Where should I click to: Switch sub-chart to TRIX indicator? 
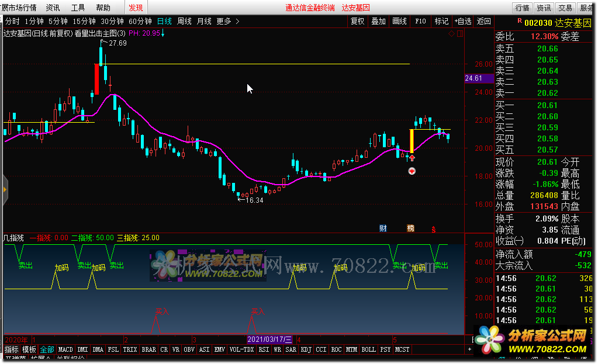130,349
